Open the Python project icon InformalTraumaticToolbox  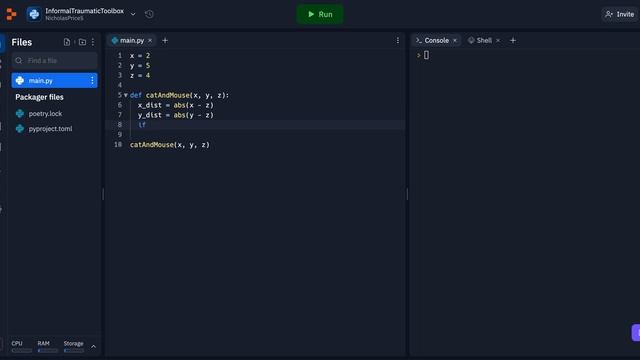click(34, 14)
